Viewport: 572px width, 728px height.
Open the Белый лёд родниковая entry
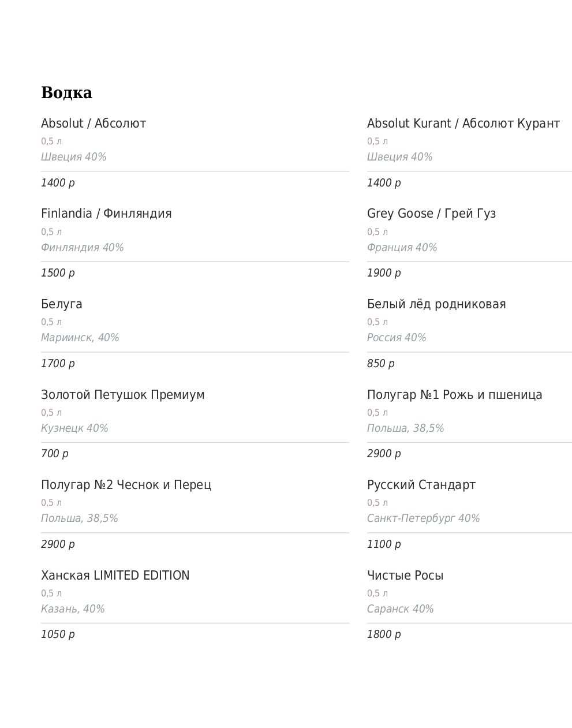click(x=436, y=304)
